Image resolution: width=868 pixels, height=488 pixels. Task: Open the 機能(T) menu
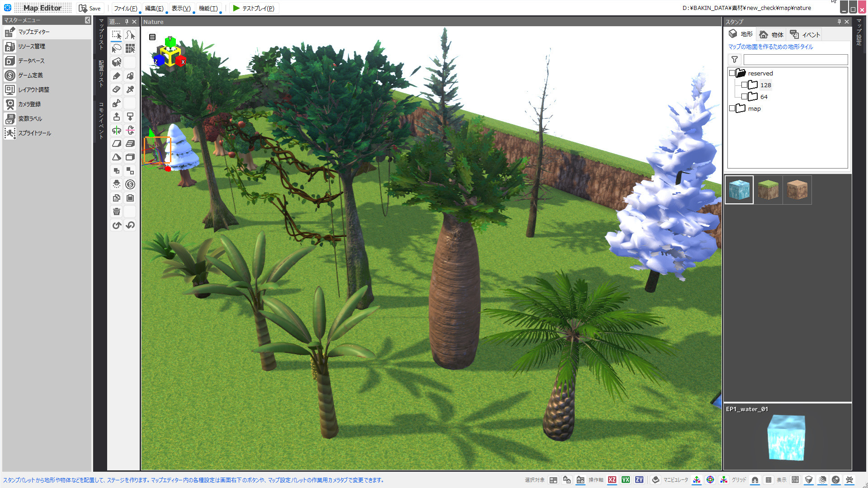(208, 8)
